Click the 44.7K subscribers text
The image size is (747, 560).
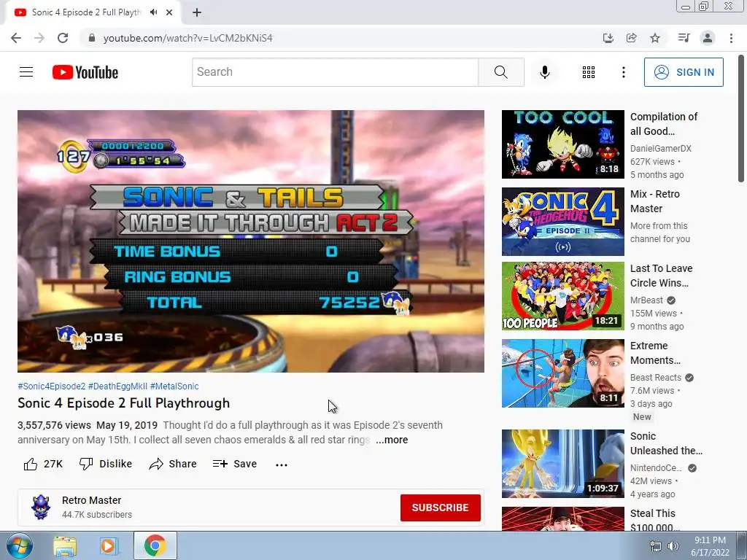(97, 515)
